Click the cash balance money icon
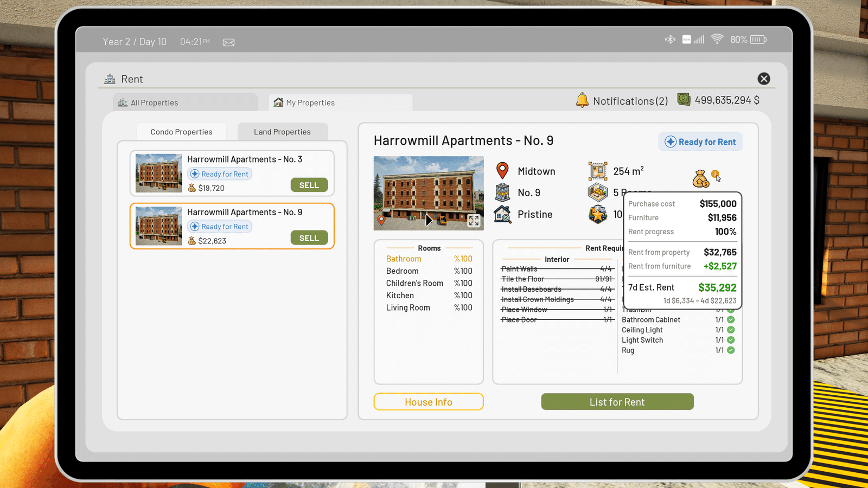 click(x=684, y=100)
